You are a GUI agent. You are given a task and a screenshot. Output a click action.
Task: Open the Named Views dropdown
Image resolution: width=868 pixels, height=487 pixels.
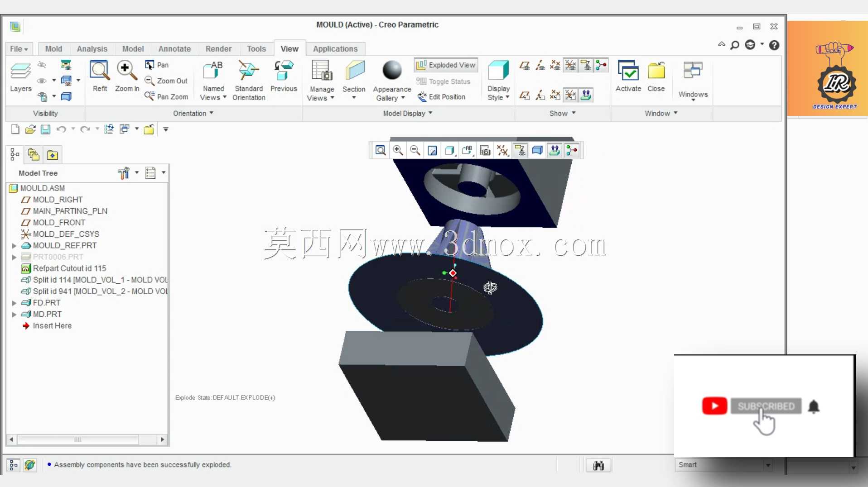pos(213,93)
